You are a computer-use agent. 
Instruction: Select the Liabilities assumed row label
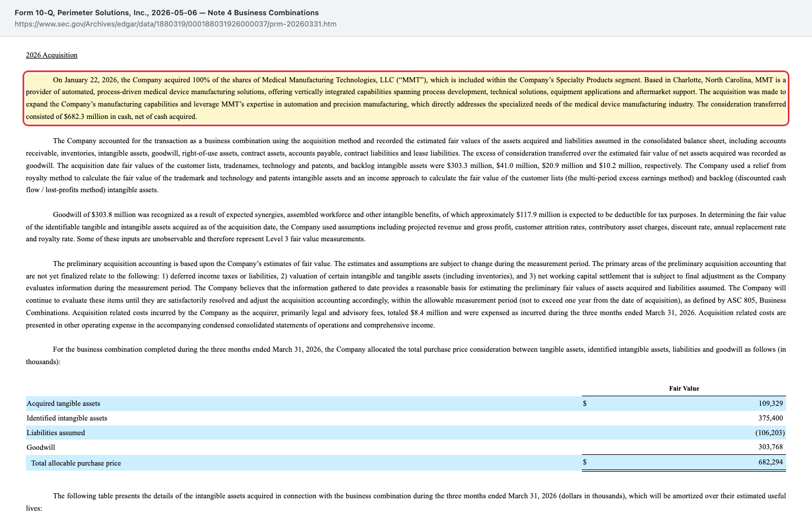click(56, 433)
